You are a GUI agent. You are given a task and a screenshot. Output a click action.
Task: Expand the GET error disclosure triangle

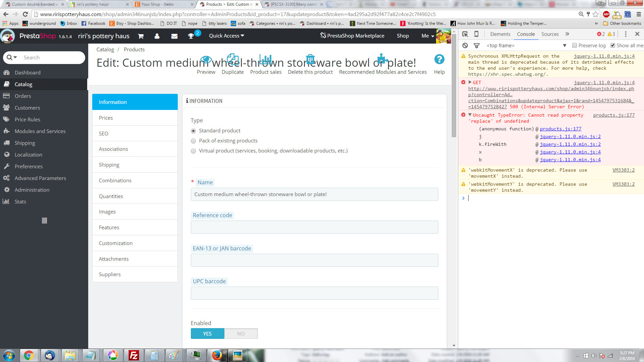coord(470,82)
